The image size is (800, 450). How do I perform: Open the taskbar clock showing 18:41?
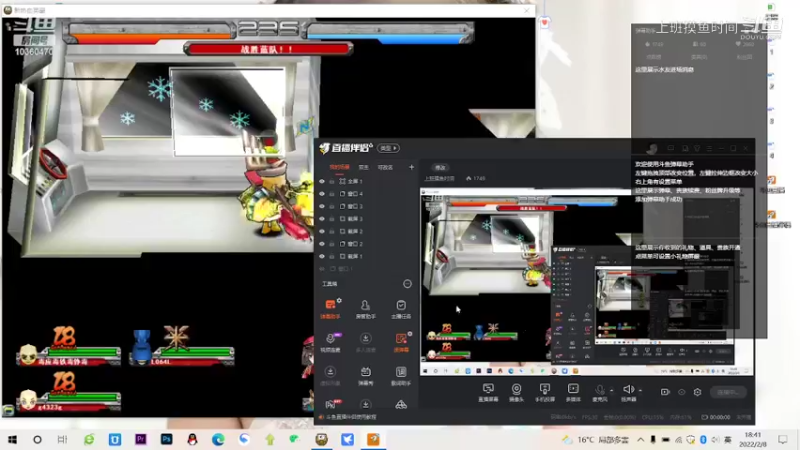point(753,439)
